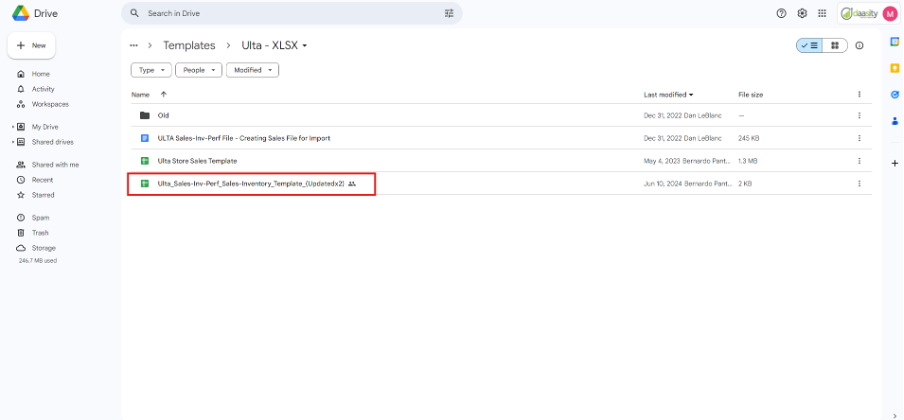Open the Modified filter dropdown
The image size is (904, 420).
click(x=252, y=70)
